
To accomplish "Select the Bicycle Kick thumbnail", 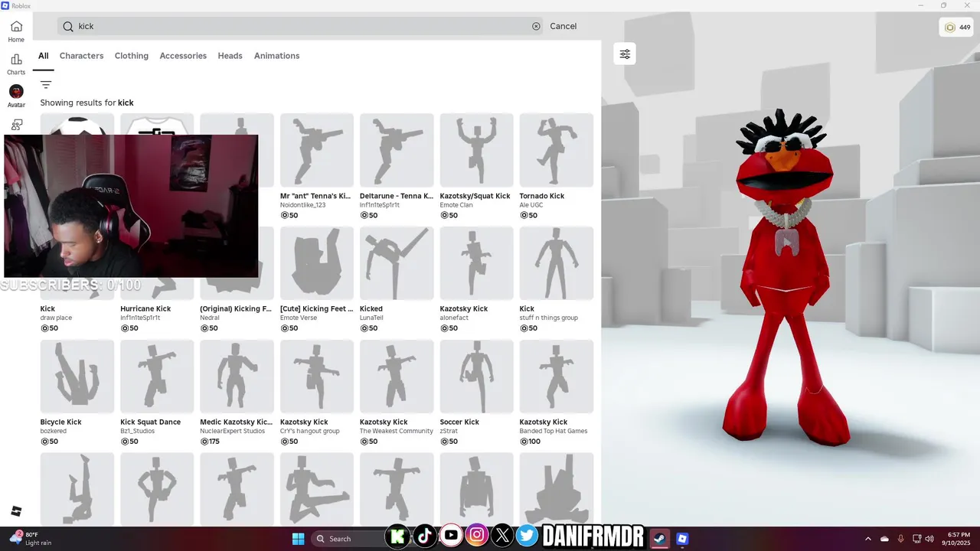I will pos(77,377).
